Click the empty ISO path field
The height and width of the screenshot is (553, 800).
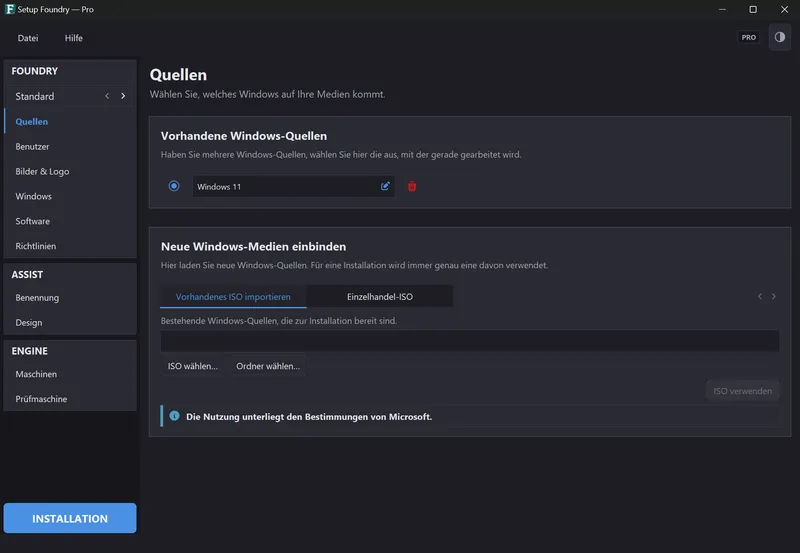click(x=469, y=341)
